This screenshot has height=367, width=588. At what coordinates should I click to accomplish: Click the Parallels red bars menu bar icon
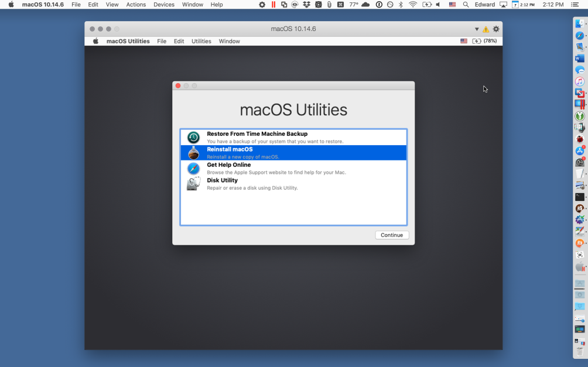tap(274, 5)
